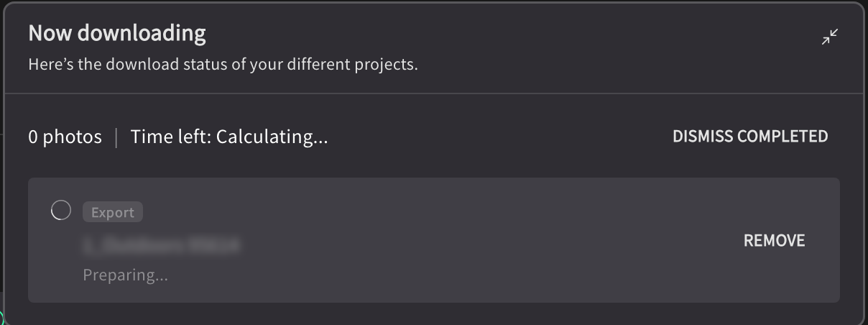Remove the export from the queue
Viewport: 868px width, 325px height.
click(x=775, y=241)
